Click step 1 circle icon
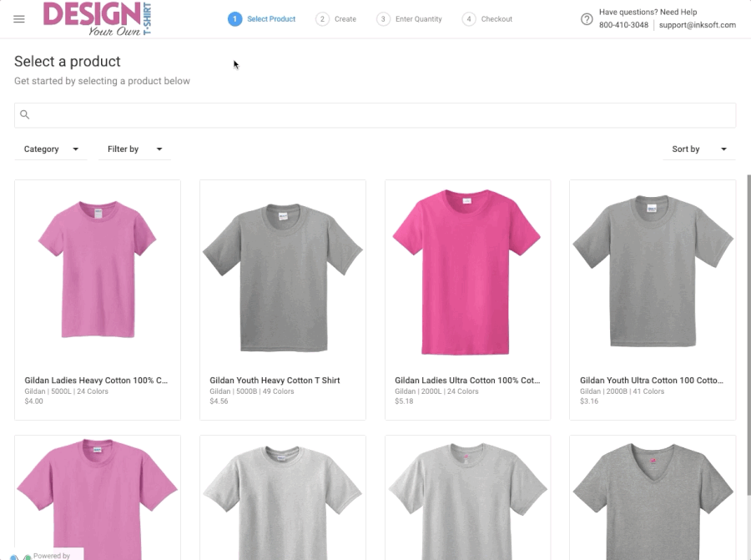The height and width of the screenshot is (560, 751). [x=234, y=19]
